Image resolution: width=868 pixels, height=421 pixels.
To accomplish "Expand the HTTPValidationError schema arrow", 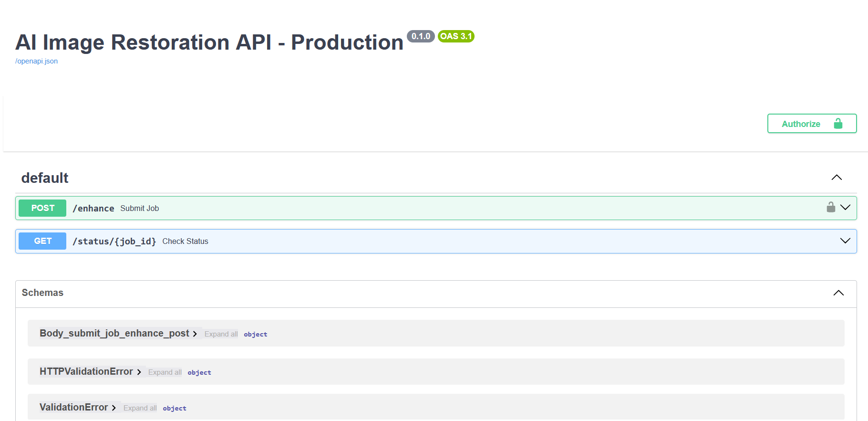I will coord(139,372).
